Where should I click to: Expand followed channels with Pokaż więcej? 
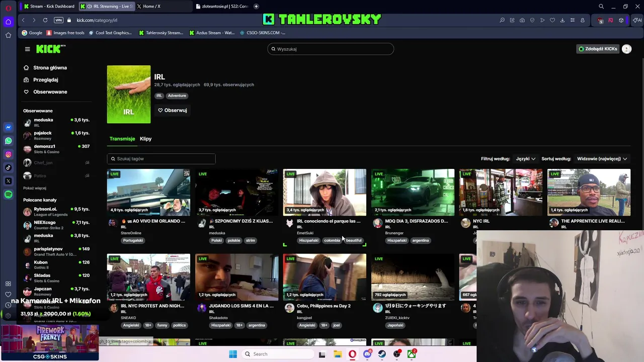click(34, 188)
